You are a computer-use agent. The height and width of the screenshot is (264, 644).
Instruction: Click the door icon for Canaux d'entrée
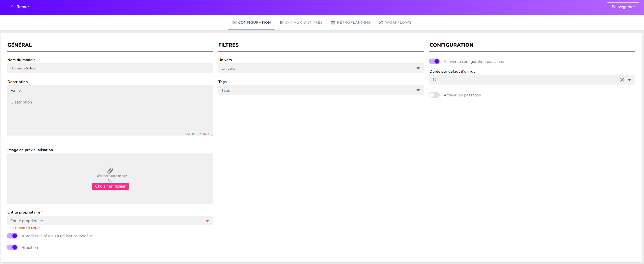(281, 22)
